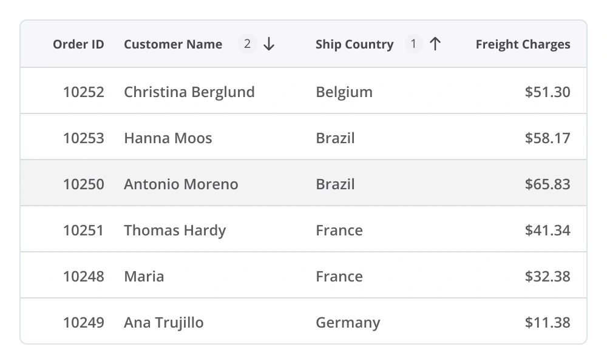Screen dimensions: 607x364
Task: Sort by the Order ID column header
Action: click(x=78, y=44)
